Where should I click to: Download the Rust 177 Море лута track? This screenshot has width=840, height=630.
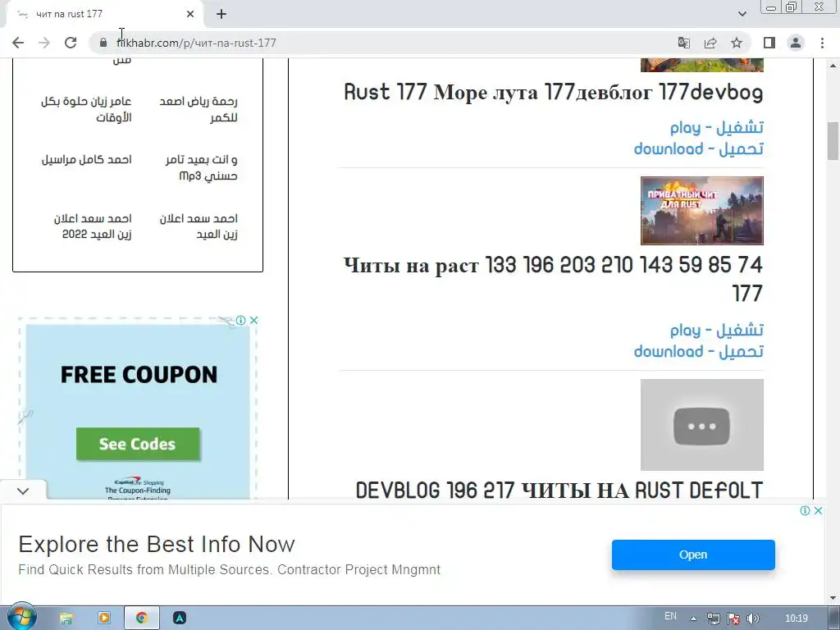(x=699, y=149)
